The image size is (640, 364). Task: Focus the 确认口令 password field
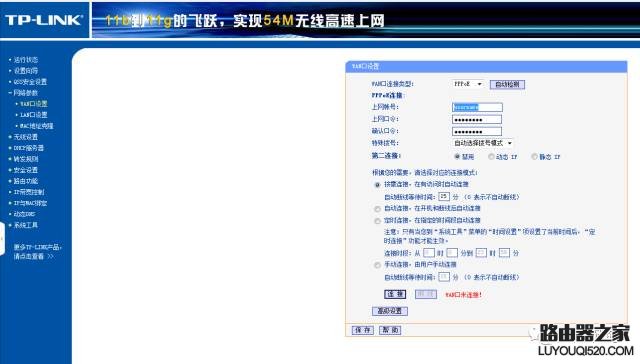[x=477, y=131]
